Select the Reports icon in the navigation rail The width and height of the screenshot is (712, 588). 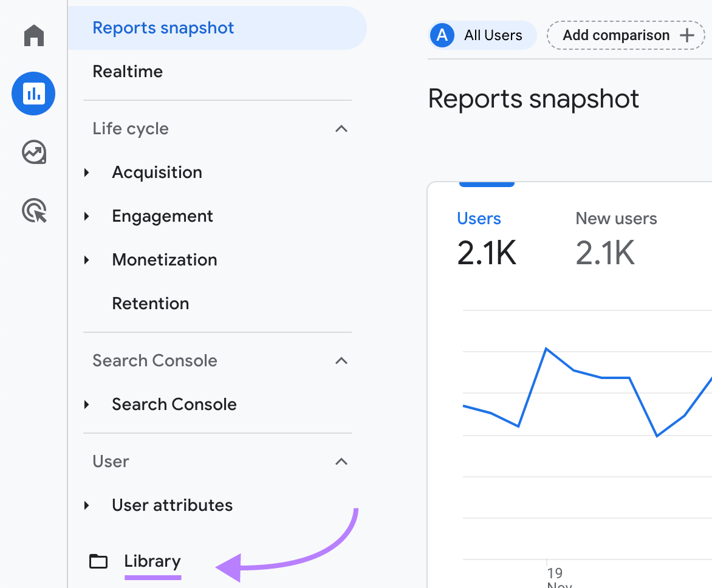pyautogui.click(x=33, y=94)
